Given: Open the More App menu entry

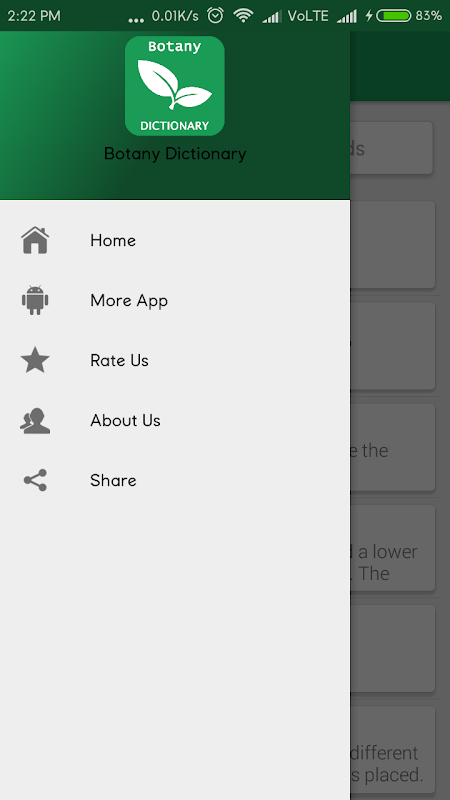Looking at the screenshot, I should click(x=175, y=301).
